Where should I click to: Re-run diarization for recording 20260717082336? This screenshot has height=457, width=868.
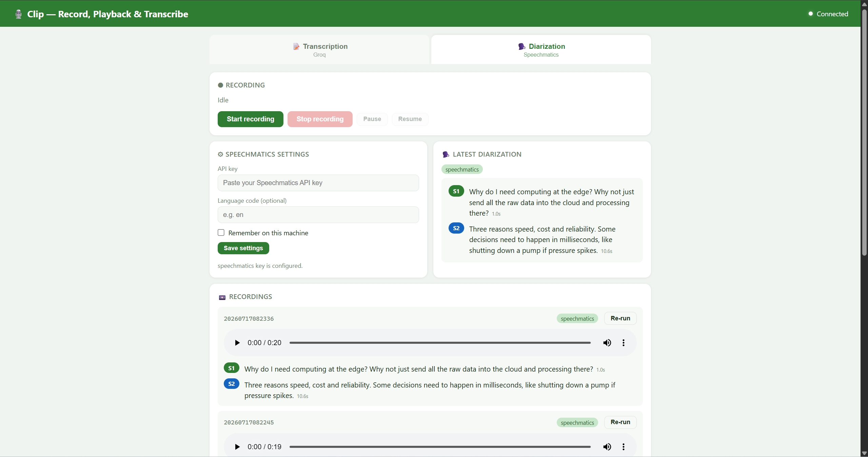pyautogui.click(x=620, y=318)
